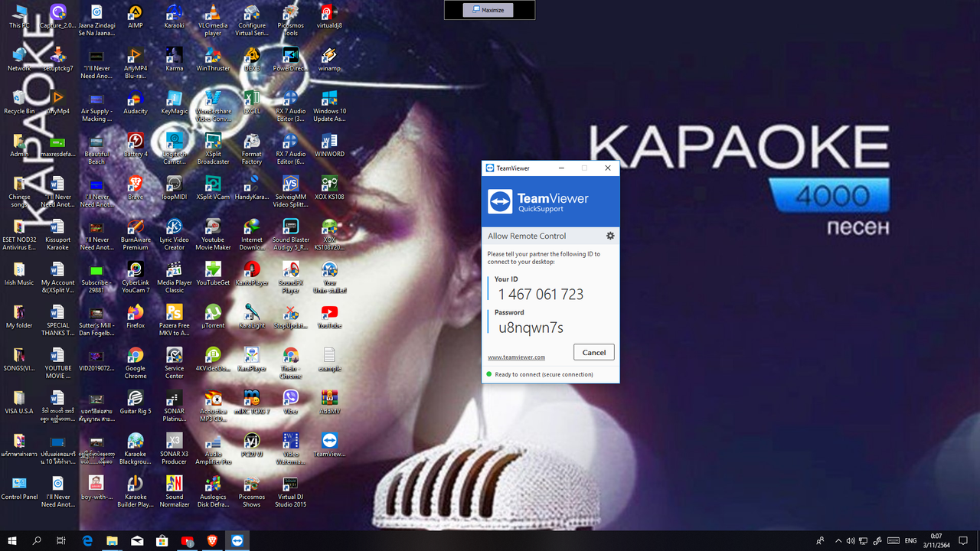Launch Firefox from the desktop
Image resolution: width=980 pixels, height=551 pixels.
point(135,315)
